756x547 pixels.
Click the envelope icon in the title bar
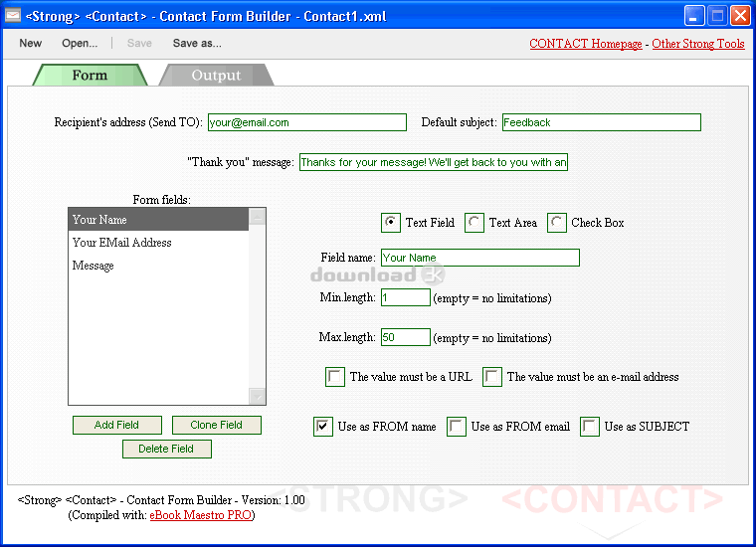click(13, 16)
